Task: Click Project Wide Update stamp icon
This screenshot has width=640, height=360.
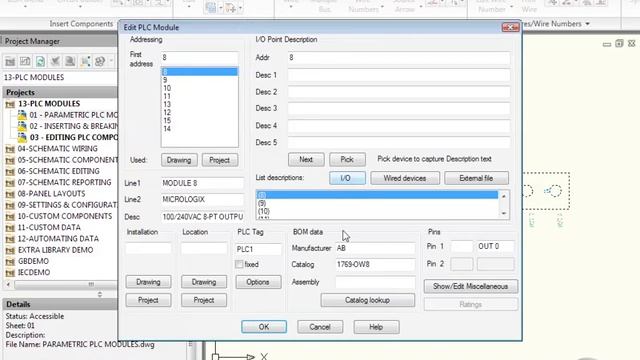Action: tap(70, 61)
